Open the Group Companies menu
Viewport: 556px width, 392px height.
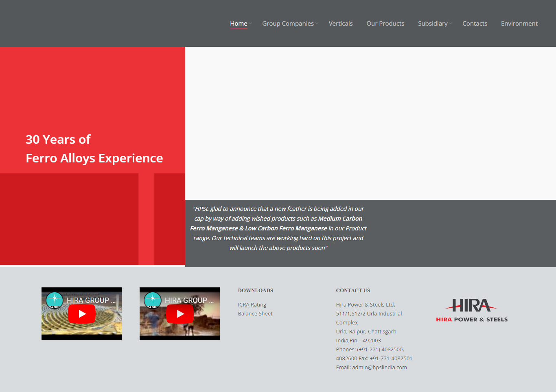point(288,24)
